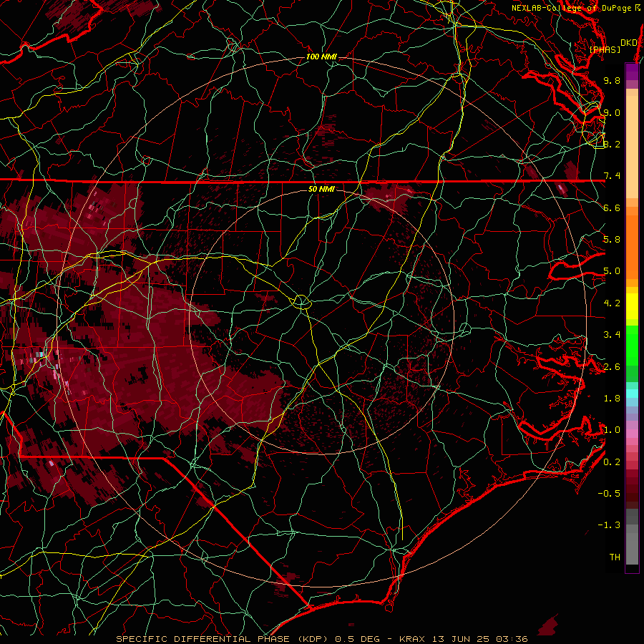
Task: Select the 0.2 value on the color scale
Action: pyautogui.click(x=612, y=462)
